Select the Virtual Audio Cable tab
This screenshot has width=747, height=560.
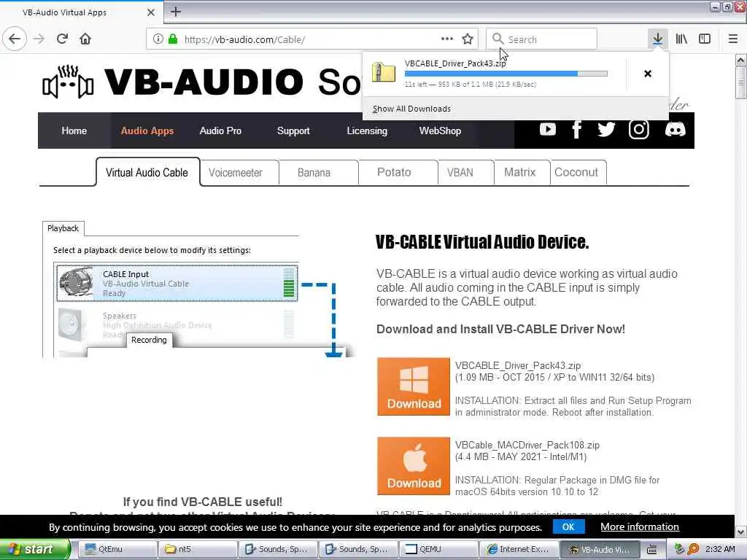click(147, 172)
